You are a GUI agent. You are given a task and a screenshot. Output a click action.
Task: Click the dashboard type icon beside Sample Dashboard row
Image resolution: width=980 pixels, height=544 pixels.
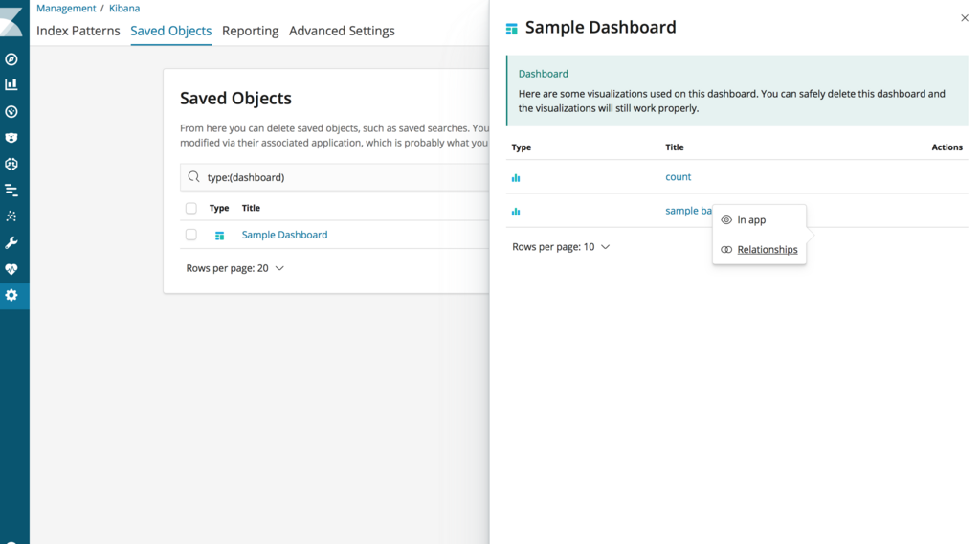click(x=219, y=236)
